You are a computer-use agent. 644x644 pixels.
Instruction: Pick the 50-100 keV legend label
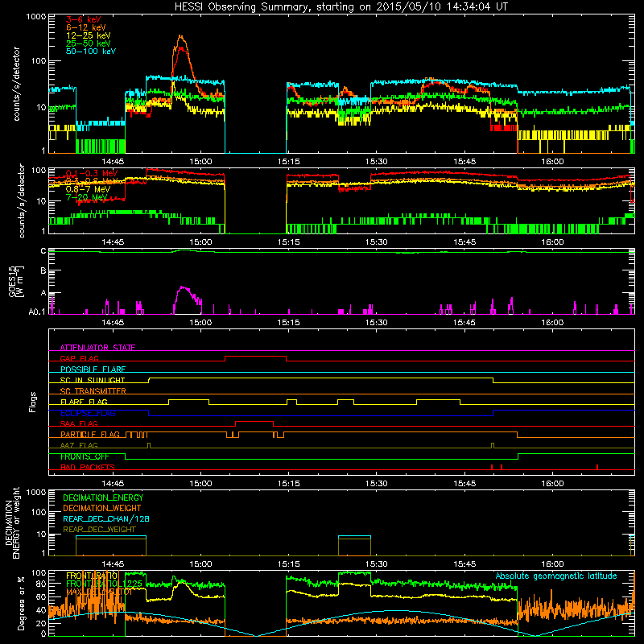(x=91, y=52)
